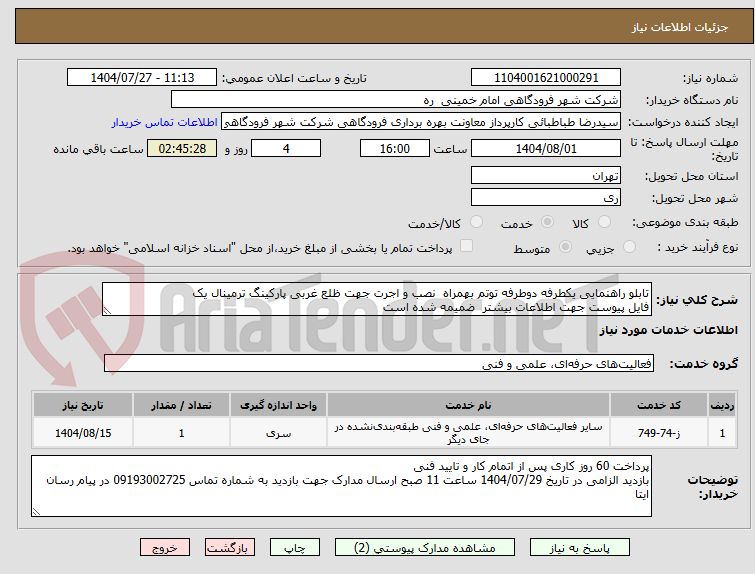The image size is (755, 574).
Task: Click the unit cell سری
Action: (278, 433)
